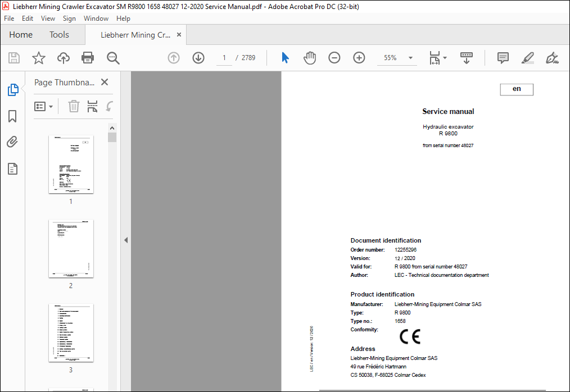Open the find text magnifier icon
Screen dimensions: 570x392
click(x=112, y=58)
